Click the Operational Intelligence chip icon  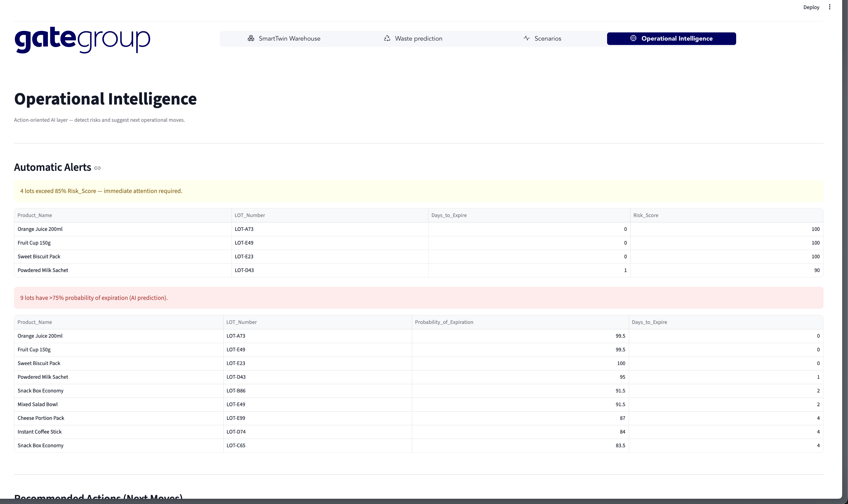click(x=633, y=38)
